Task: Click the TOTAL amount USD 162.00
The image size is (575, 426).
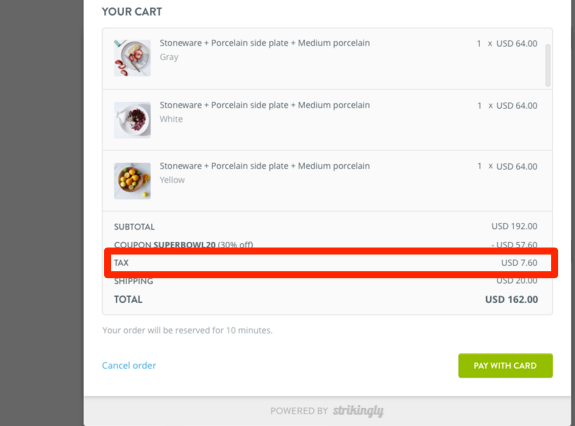Action: (512, 300)
